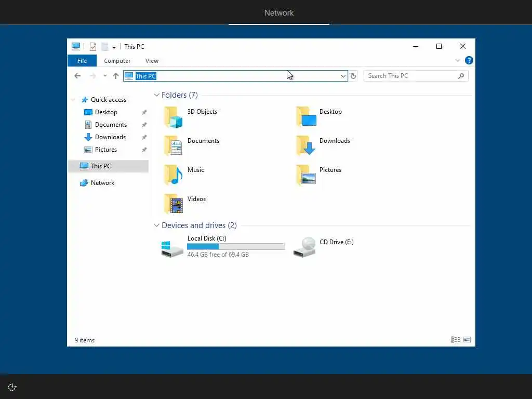Click the search magnifier icon
This screenshot has width=532, height=399.
[x=461, y=76]
